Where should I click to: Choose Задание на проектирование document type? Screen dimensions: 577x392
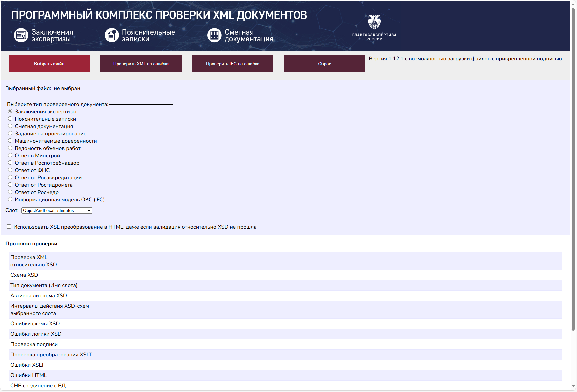click(10, 133)
